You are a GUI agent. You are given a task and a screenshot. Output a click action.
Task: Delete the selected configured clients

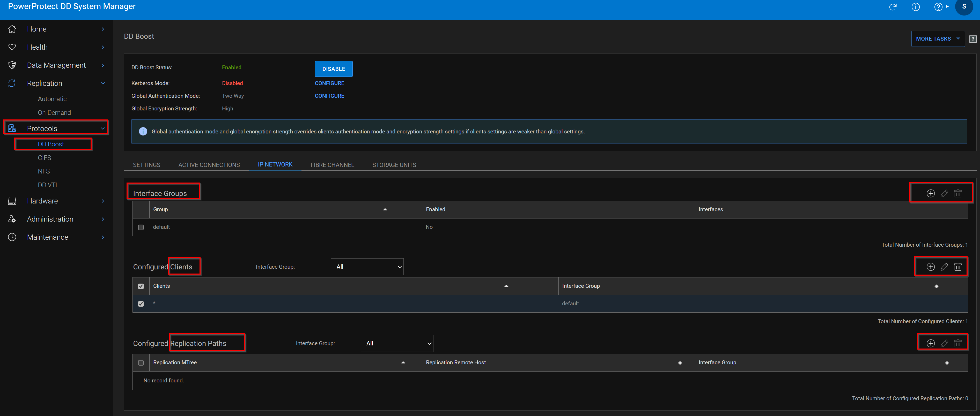pos(958,267)
